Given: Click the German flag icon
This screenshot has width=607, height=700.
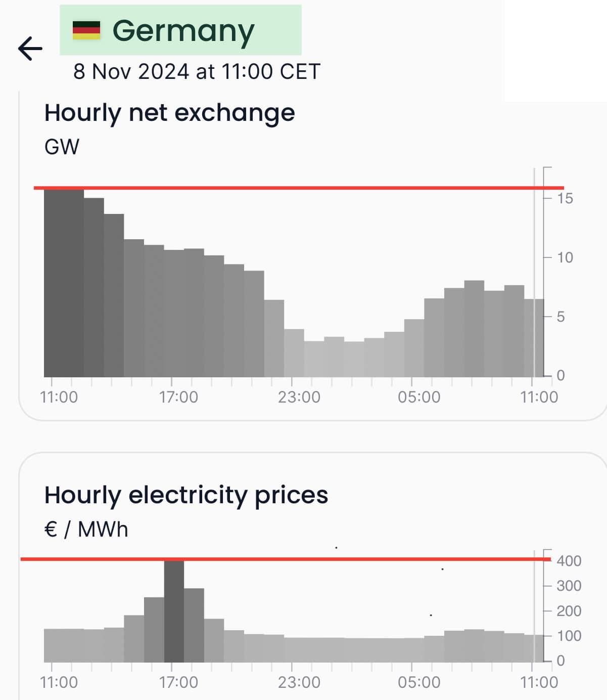Looking at the screenshot, I should coord(86,30).
